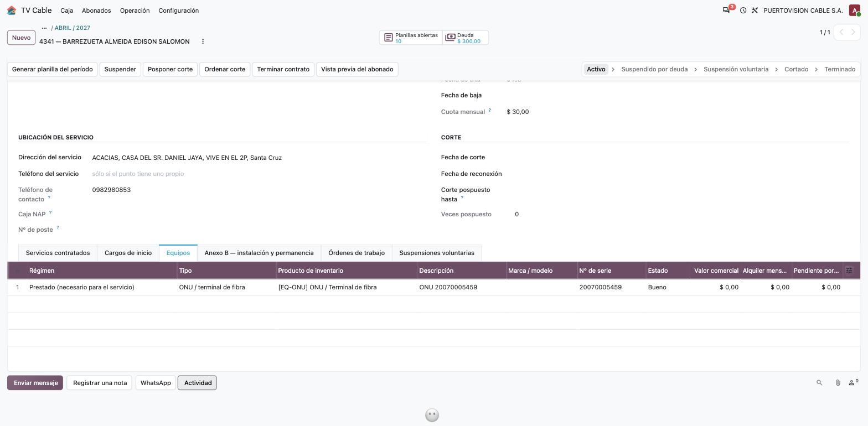
Task: Switch to the Cargos de inicio tab
Action: point(128,253)
